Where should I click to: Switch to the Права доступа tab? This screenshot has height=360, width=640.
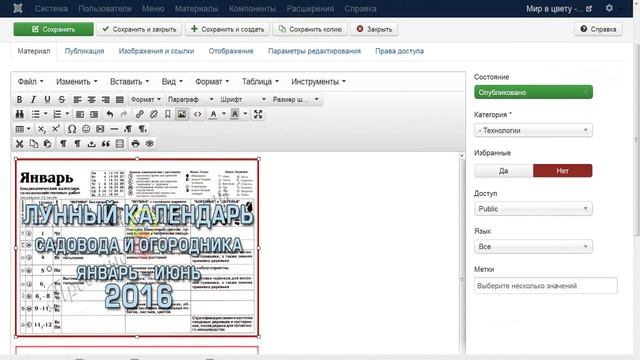400,51
